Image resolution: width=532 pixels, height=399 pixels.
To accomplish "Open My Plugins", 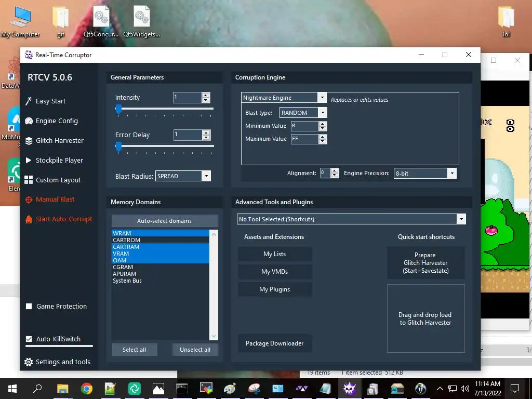I will (275, 289).
